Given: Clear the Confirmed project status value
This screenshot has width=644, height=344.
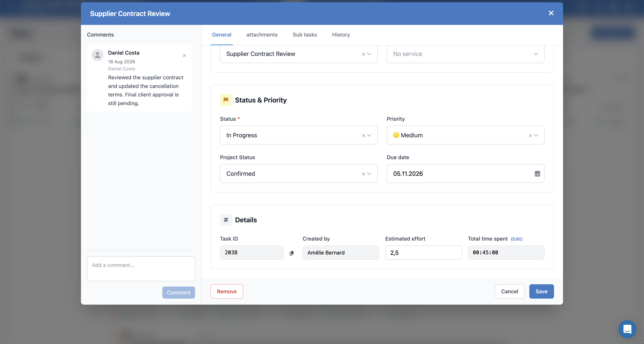Looking at the screenshot, I should click(363, 174).
